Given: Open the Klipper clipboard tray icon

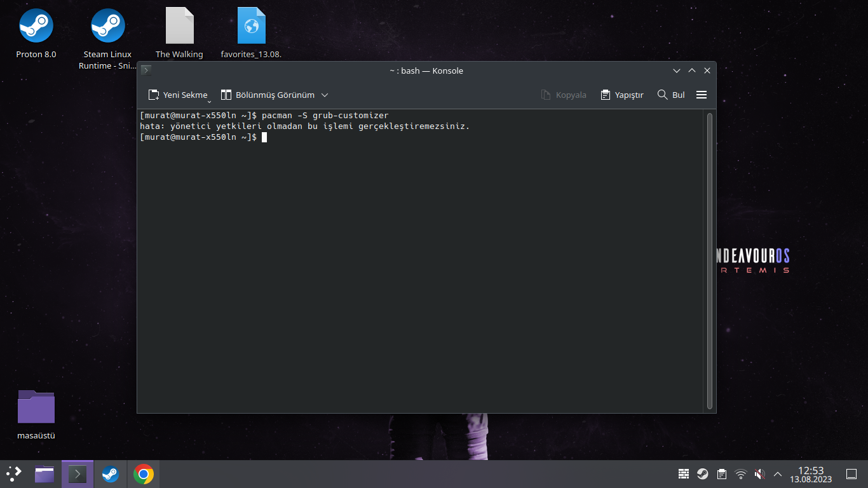Looking at the screenshot, I should coord(722,473).
